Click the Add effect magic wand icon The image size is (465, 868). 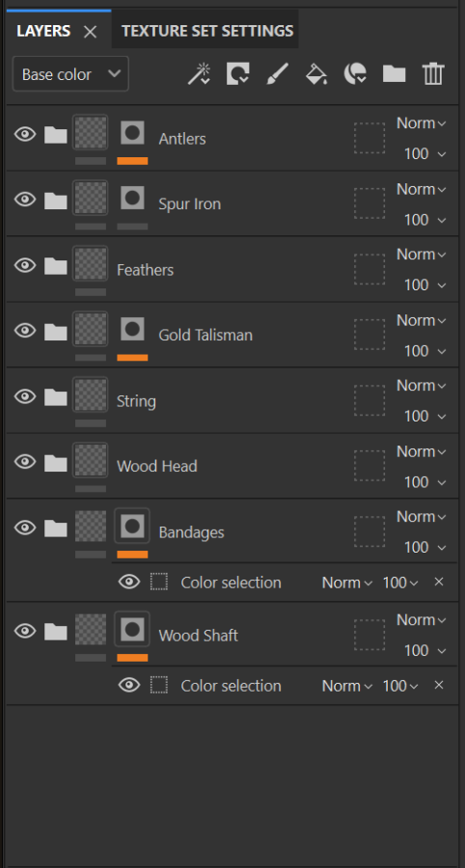point(199,73)
